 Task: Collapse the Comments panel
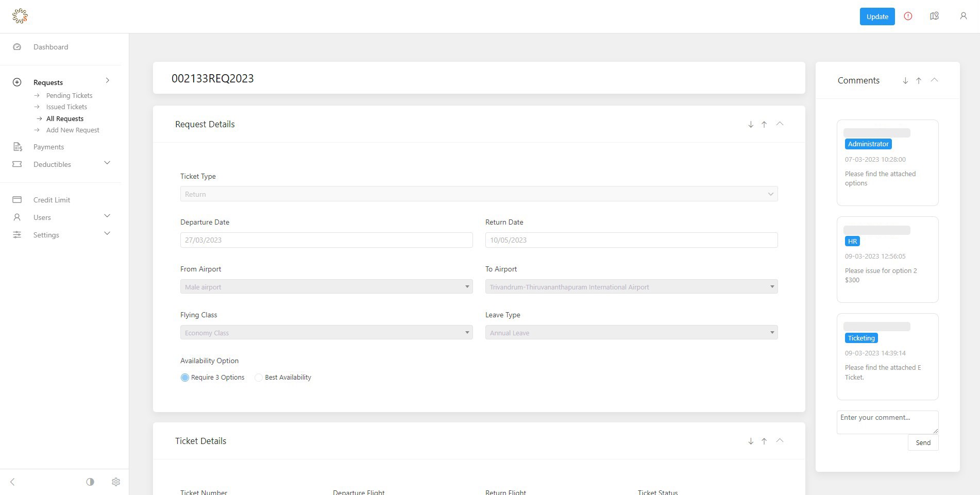click(934, 80)
